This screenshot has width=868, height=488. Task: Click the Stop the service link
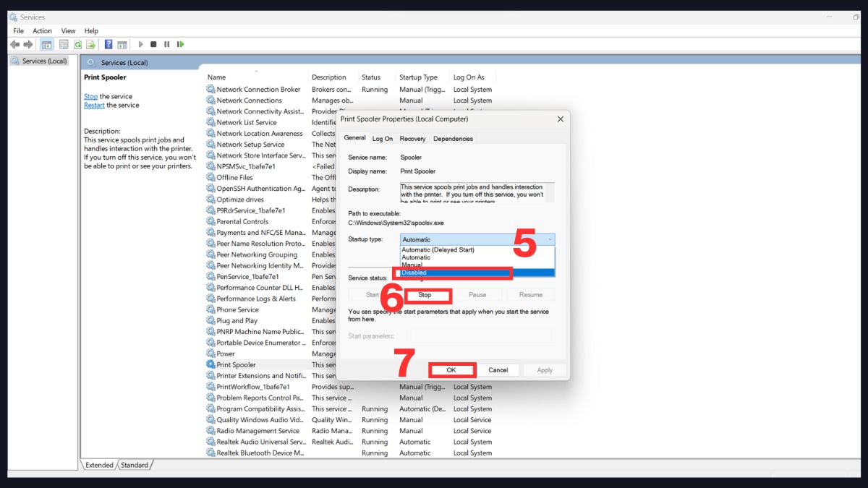(90, 96)
